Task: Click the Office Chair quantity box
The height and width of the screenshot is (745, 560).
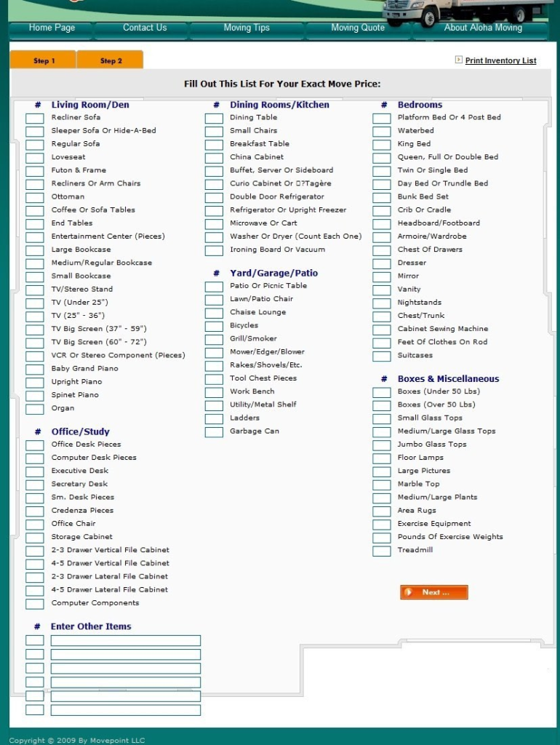Action: point(35,525)
